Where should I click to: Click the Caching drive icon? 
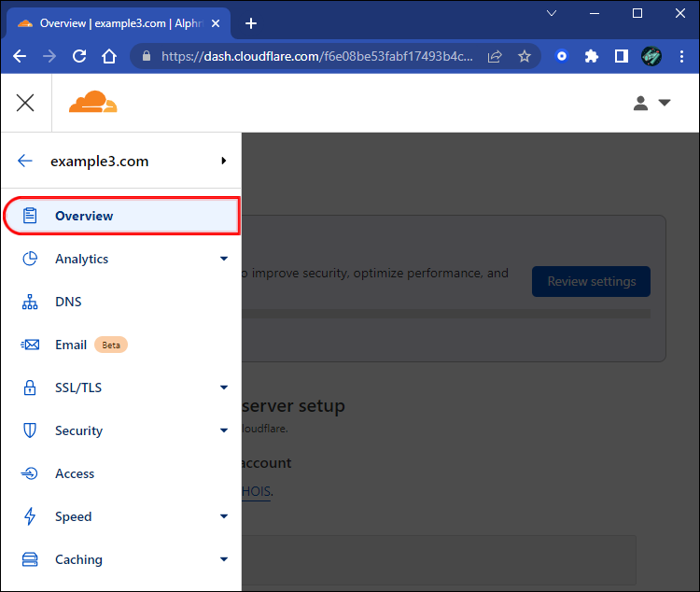(x=30, y=559)
